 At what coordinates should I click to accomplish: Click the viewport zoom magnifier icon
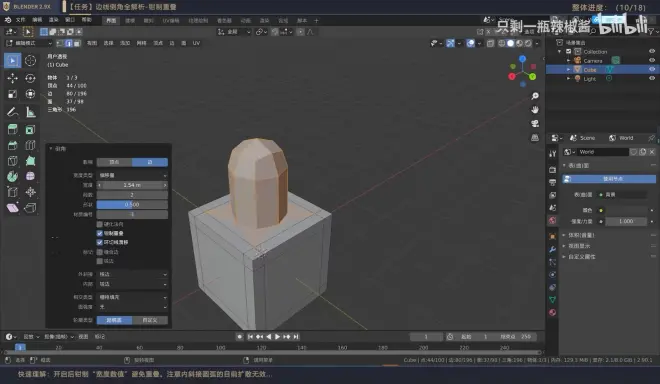tap(535, 96)
